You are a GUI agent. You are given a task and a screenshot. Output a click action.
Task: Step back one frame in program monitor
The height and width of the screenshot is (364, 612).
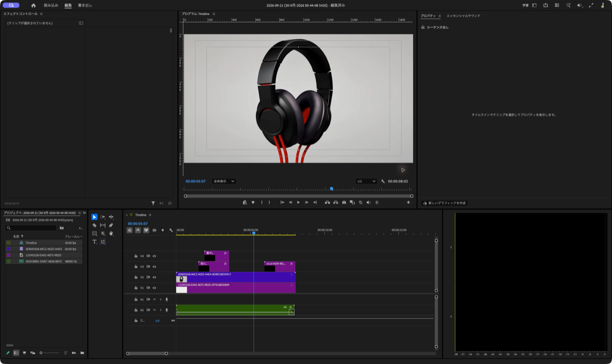(291, 202)
